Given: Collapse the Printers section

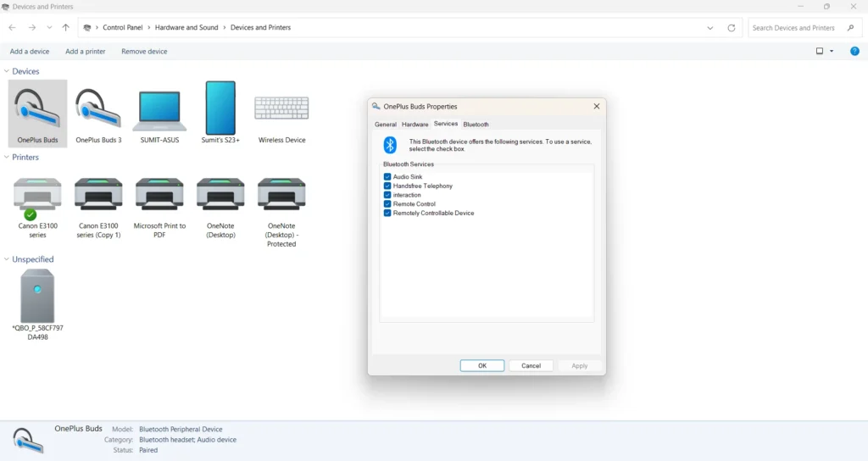Looking at the screenshot, I should (x=7, y=157).
